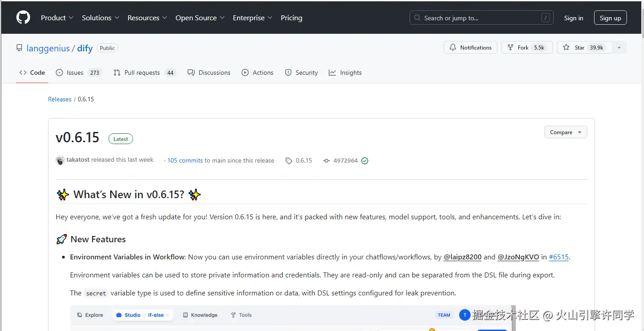
Task: Click the tag icon beside 0.6.15
Action: coord(289,161)
